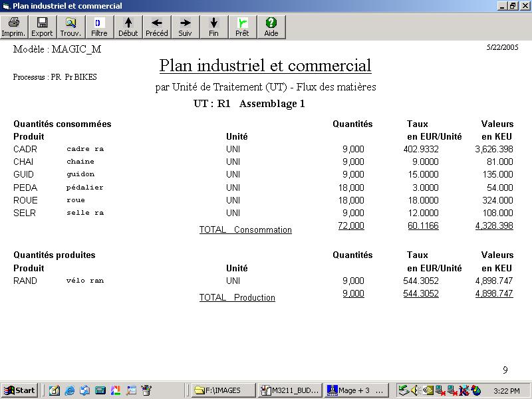532x399 pixels.
Task: Click the UT : R1 Assemblage 1 heading
Action: 249,104
